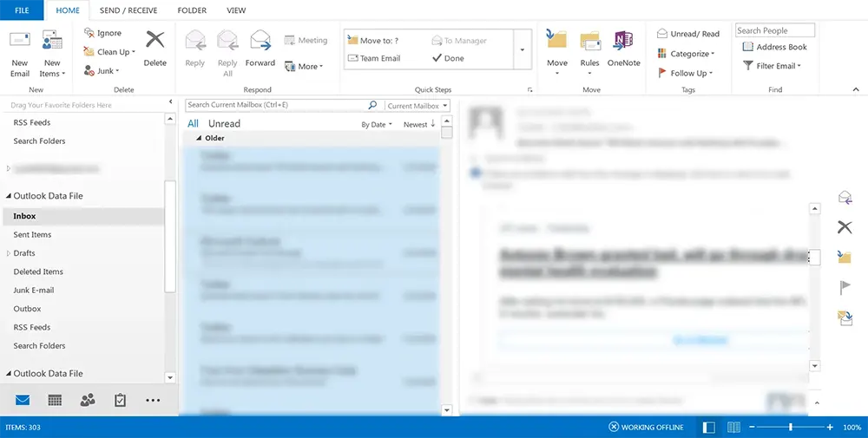Click the Meeting reply icon
This screenshot has height=438, width=868.
[289, 41]
